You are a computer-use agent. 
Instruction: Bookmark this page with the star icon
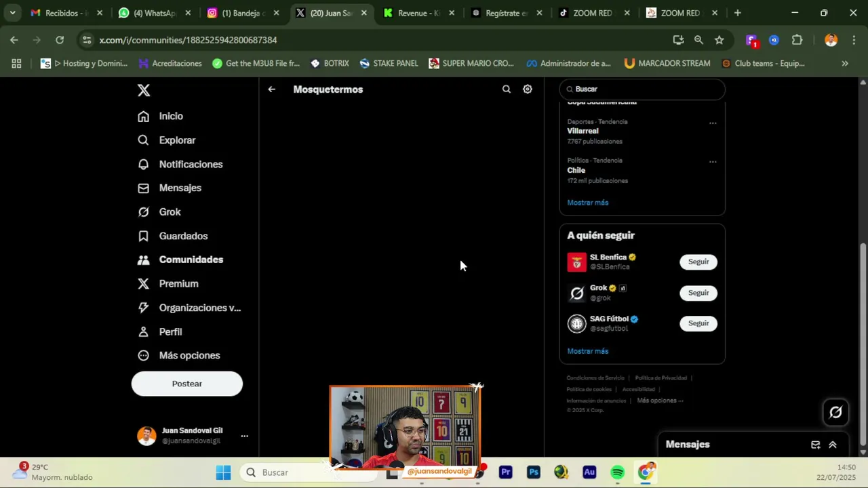tap(719, 40)
